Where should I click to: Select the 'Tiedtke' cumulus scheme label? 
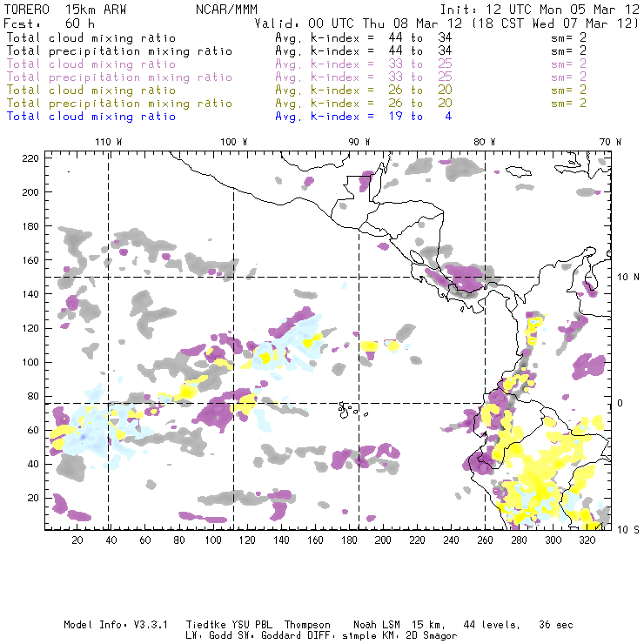click(205, 625)
